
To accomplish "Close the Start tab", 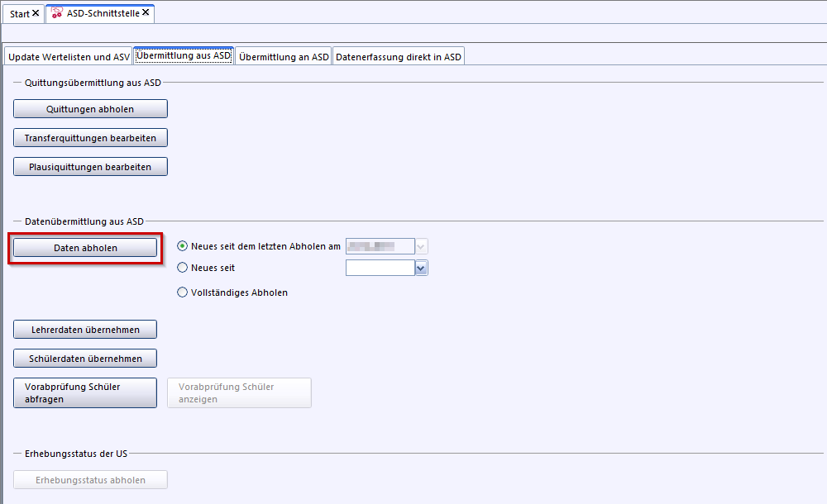I will [x=36, y=14].
